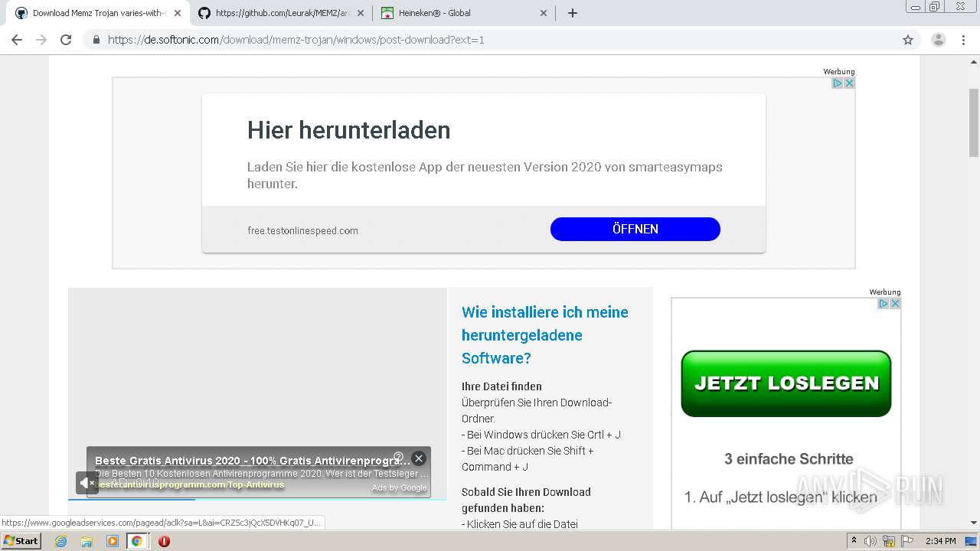Bookmark this page with the star
The height and width of the screenshot is (551, 980).
tap(908, 40)
